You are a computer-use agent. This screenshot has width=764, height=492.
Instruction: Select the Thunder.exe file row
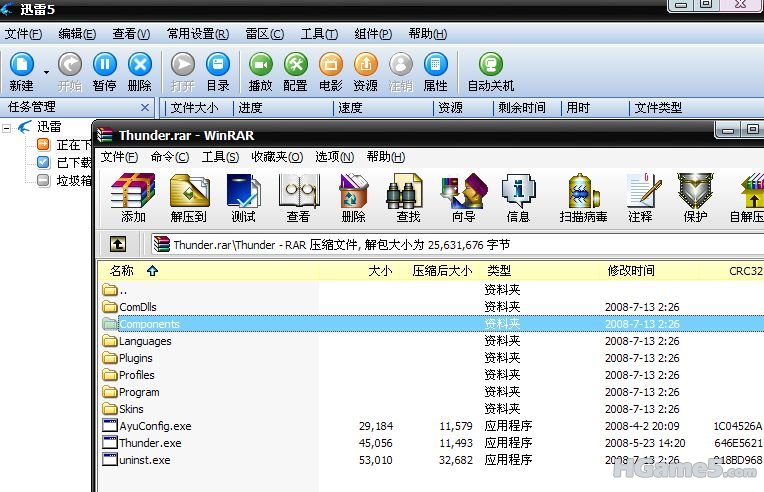(431, 443)
